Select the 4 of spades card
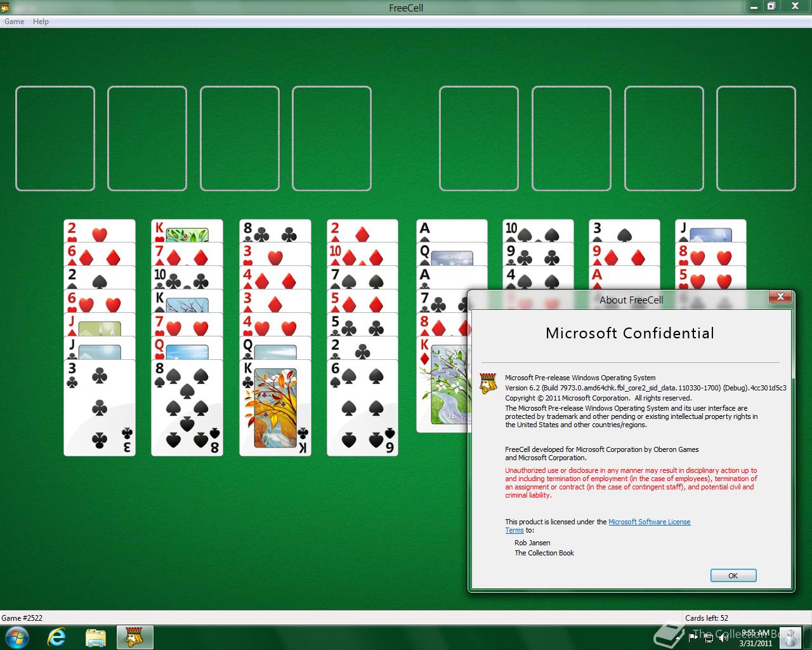 [x=538, y=278]
